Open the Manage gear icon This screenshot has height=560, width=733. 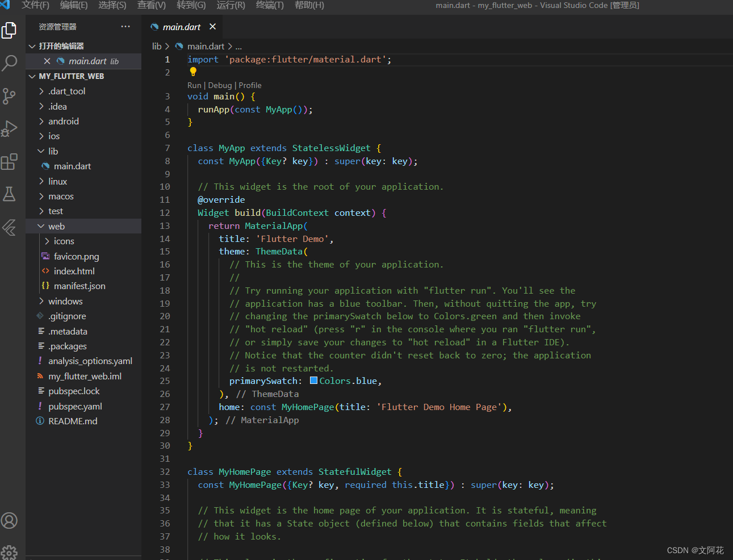tap(9, 552)
